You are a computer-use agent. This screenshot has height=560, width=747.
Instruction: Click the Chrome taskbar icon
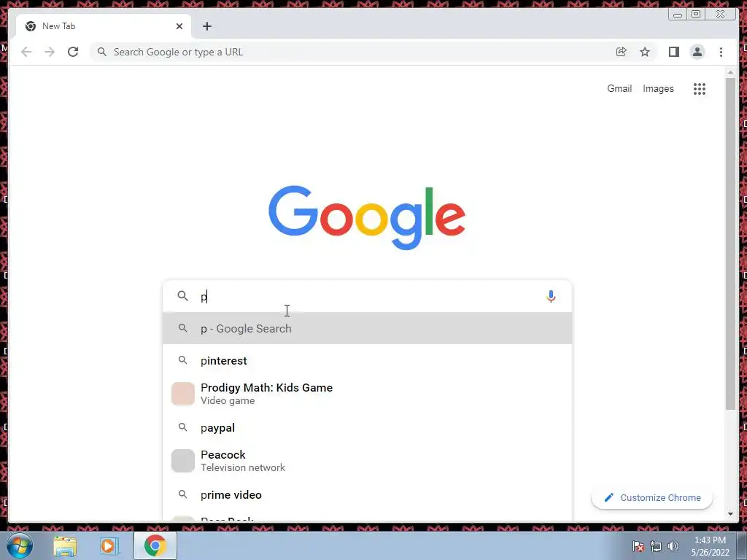[155, 545]
